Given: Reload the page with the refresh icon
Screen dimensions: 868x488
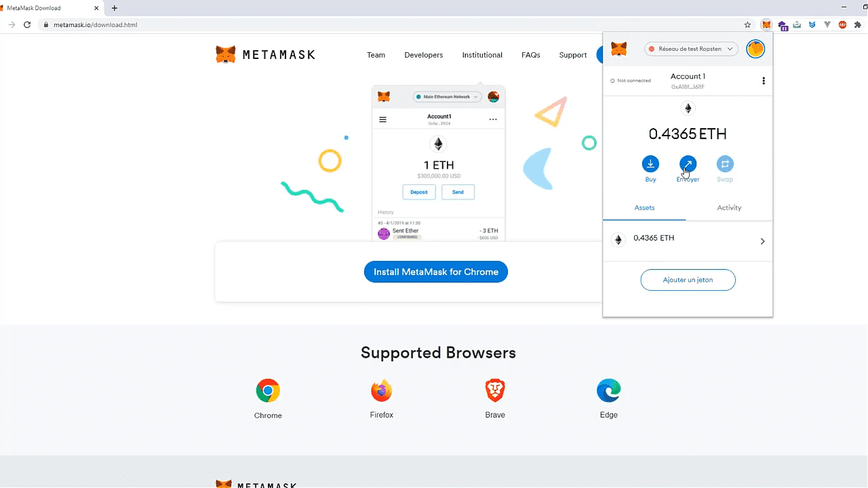Looking at the screenshot, I should click(x=27, y=24).
